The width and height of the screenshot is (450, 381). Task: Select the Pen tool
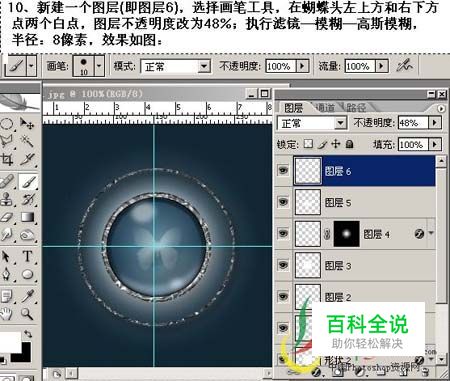(7, 275)
